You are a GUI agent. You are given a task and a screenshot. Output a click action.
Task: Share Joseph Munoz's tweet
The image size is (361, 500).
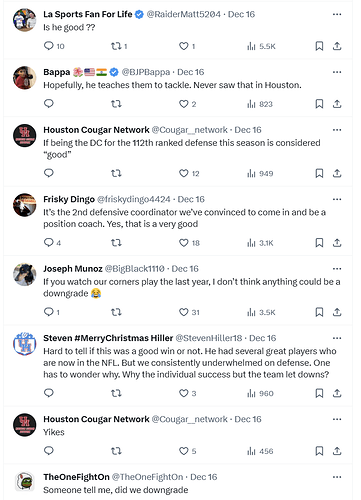(337, 312)
